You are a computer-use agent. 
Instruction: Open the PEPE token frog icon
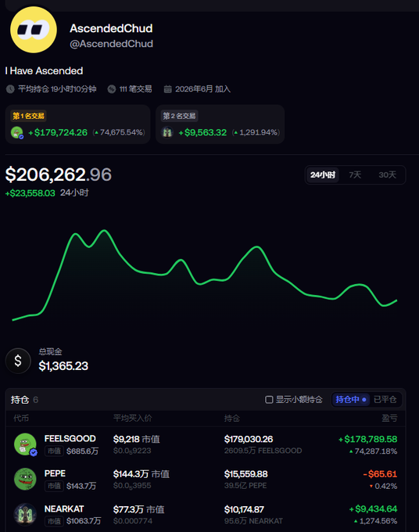coord(25,479)
